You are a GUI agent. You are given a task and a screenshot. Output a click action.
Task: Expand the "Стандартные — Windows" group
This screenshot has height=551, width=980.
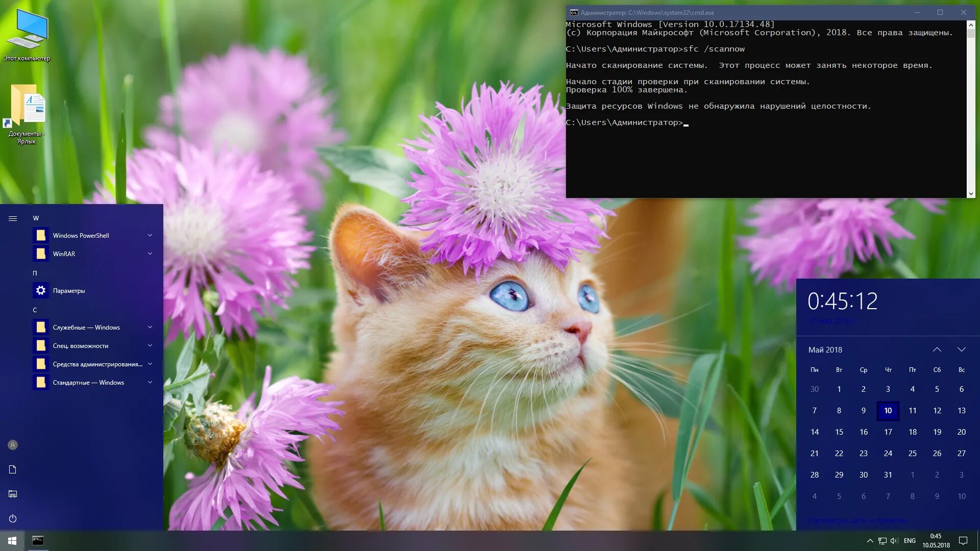[150, 382]
